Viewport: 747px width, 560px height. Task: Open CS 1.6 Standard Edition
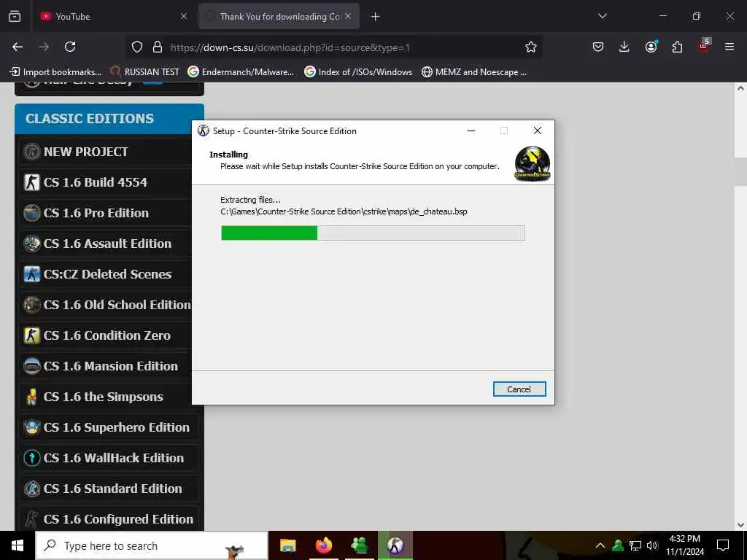(109, 489)
